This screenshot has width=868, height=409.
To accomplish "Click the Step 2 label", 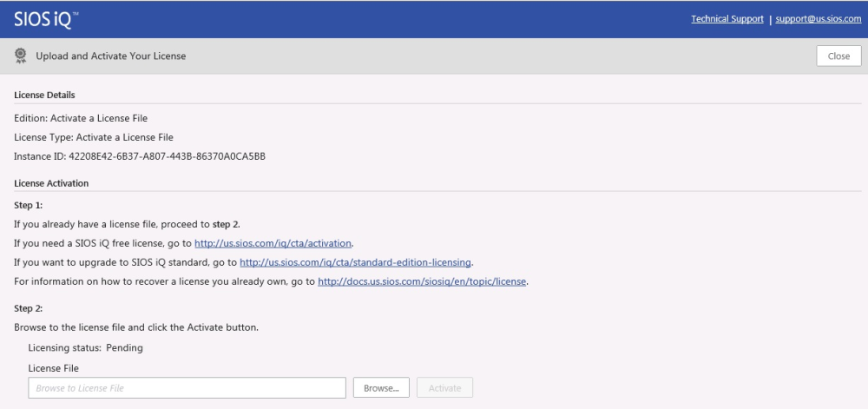I will [x=29, y=308].
